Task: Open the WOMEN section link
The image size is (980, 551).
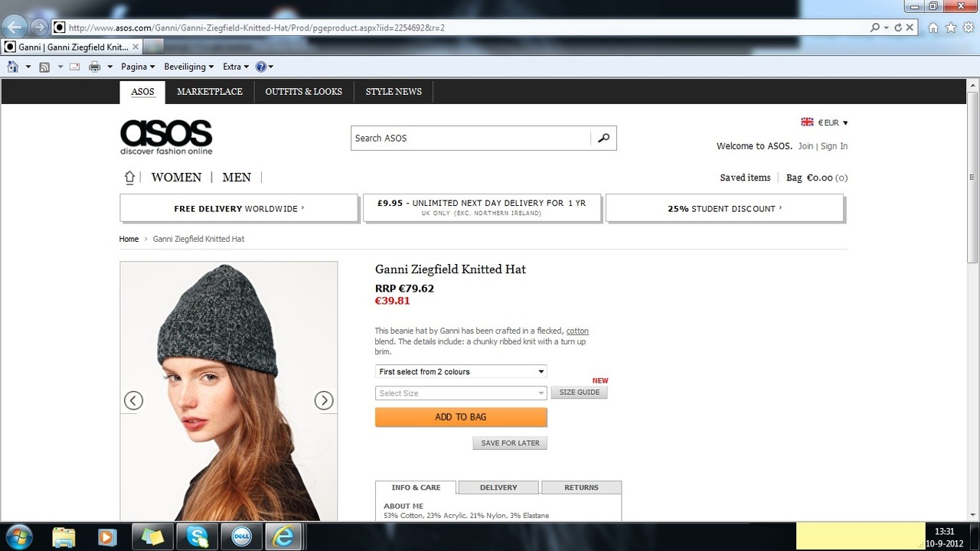Action: tap(176, 178)
